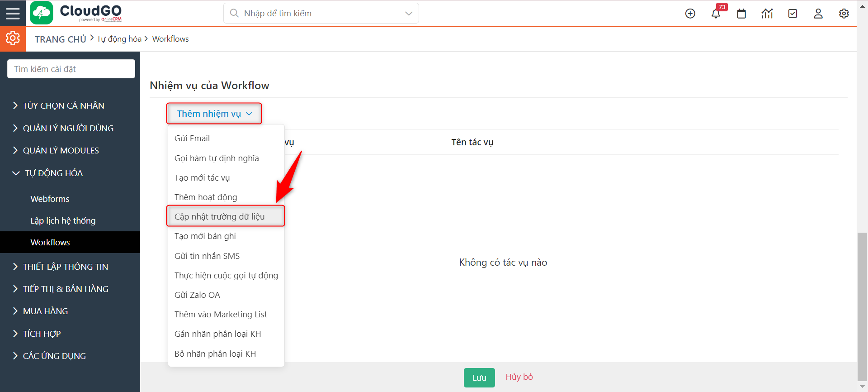Open the settings gear in top bar
The width and height of the screenshot is (868, 392).
pyautogui.click(x=844, y=14)
